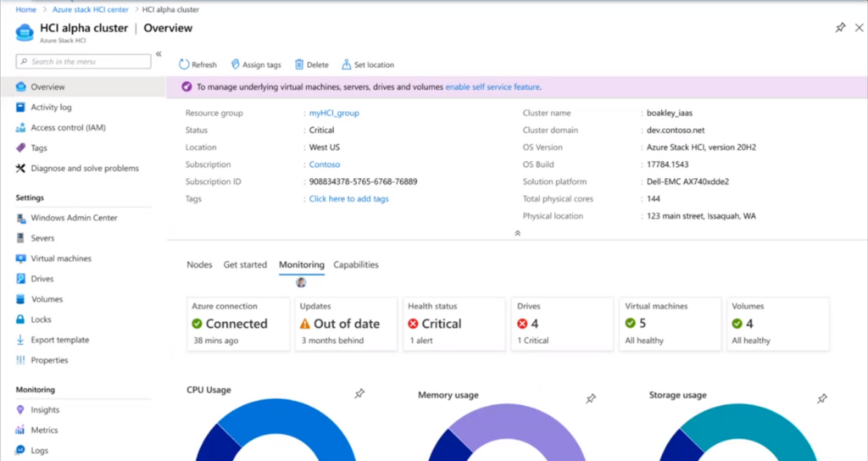Switch to the Get started tab

coord(245,264)
